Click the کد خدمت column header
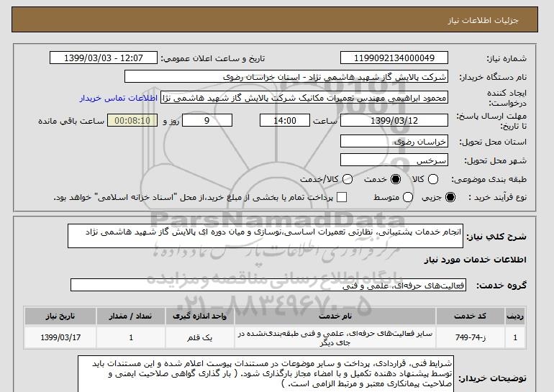 [x=471, y=316]
